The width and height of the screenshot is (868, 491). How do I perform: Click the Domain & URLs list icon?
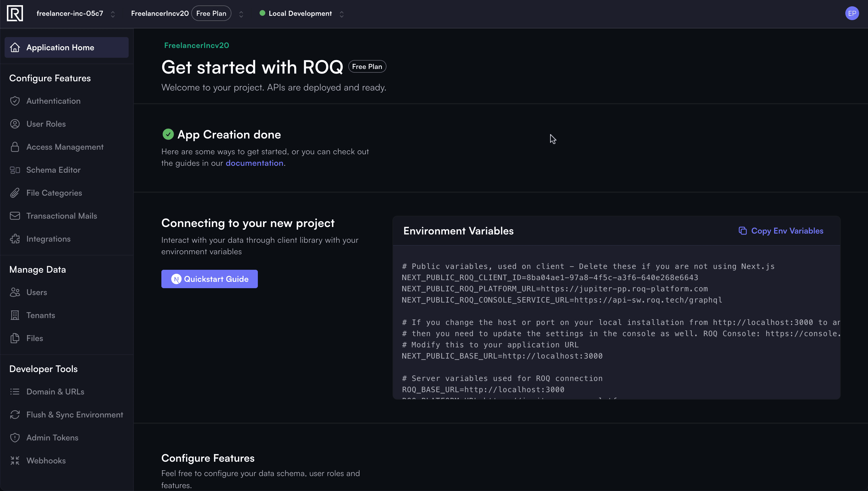click(15, 392)
